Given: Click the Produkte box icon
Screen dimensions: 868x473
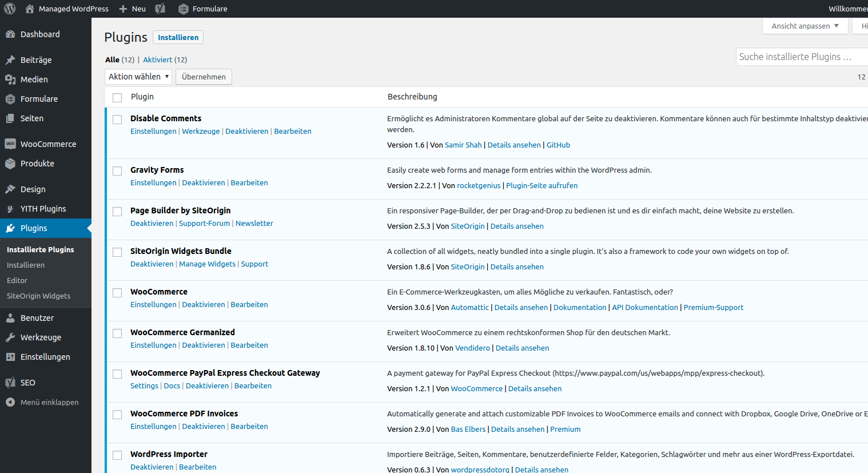Looking at the screenshot, I should (x=10, y=164).
